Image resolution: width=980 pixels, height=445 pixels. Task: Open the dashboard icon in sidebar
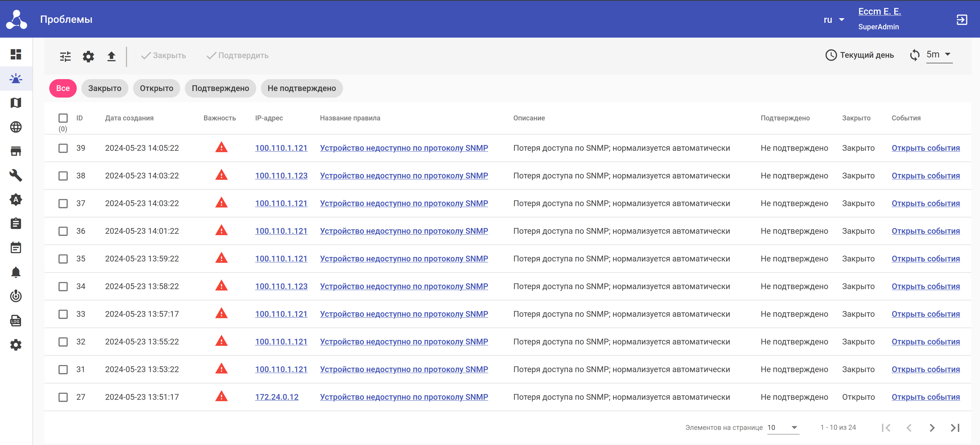click(x=16, y=54)
